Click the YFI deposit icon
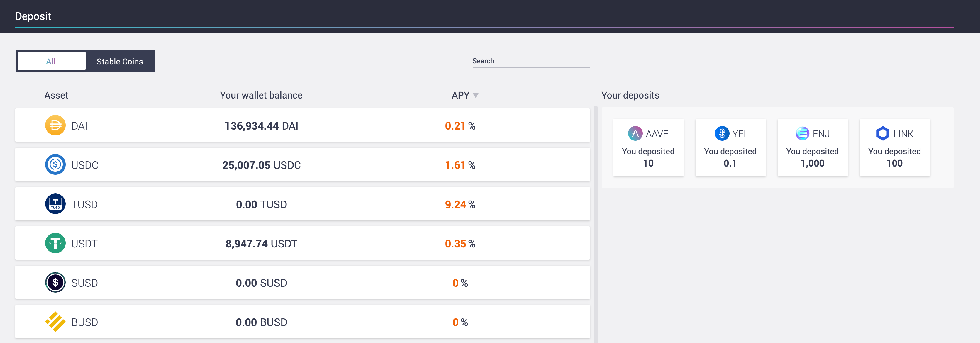 pyautogui.click(x=721, y=133)
